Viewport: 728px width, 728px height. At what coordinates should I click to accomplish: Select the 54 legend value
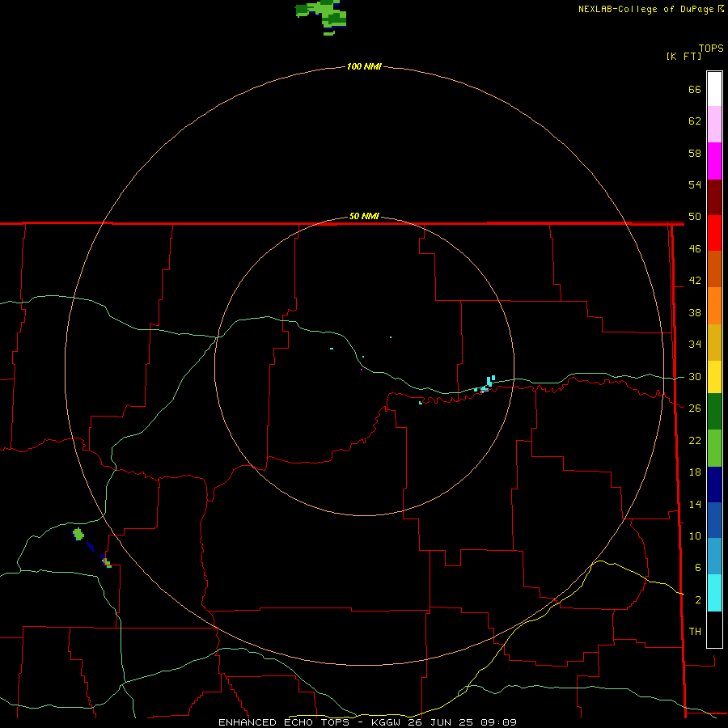pos(695,184)
